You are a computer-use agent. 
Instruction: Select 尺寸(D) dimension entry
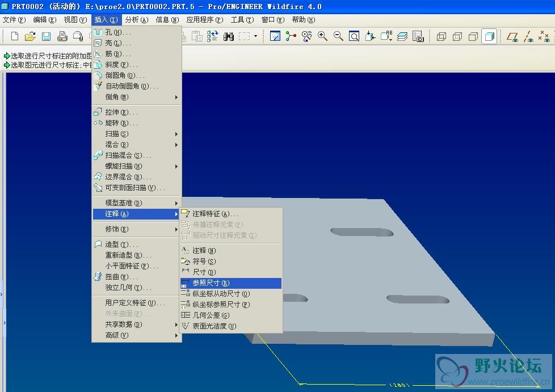[x=231, y=272]
